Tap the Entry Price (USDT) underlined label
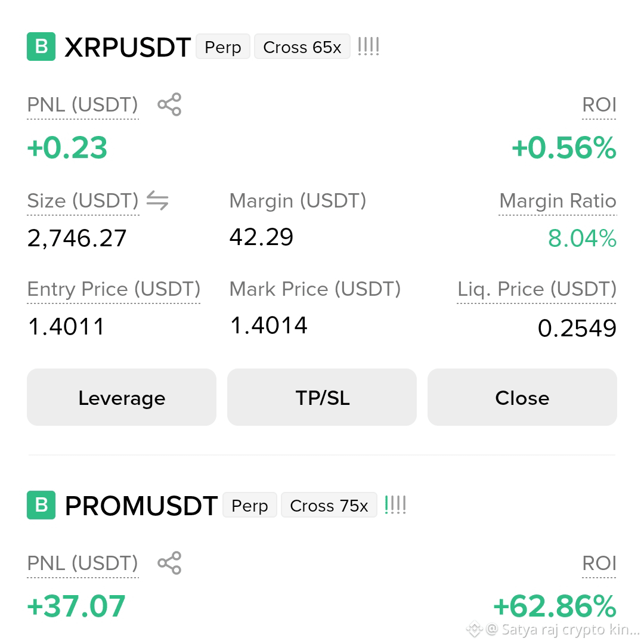 [114, 290]
